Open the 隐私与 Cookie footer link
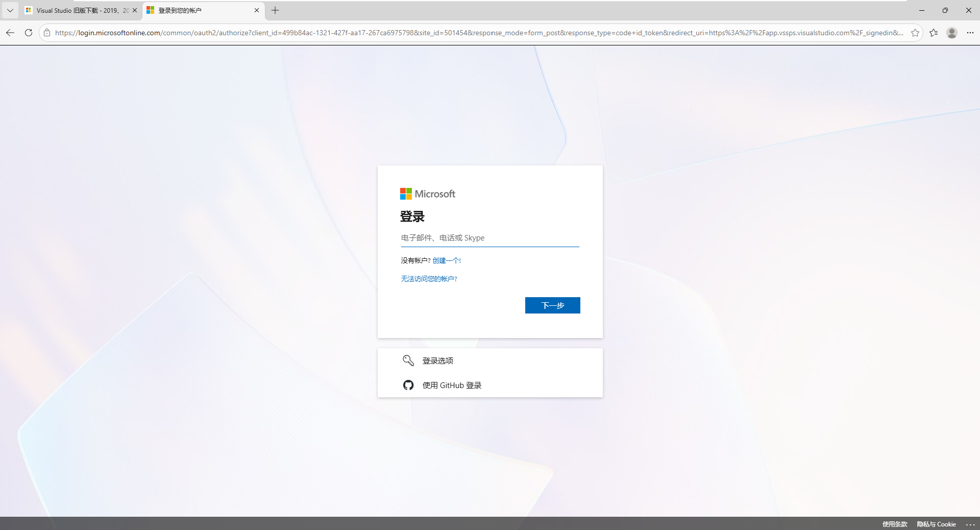This screenshot has width=980, height=530. (936, 524)
